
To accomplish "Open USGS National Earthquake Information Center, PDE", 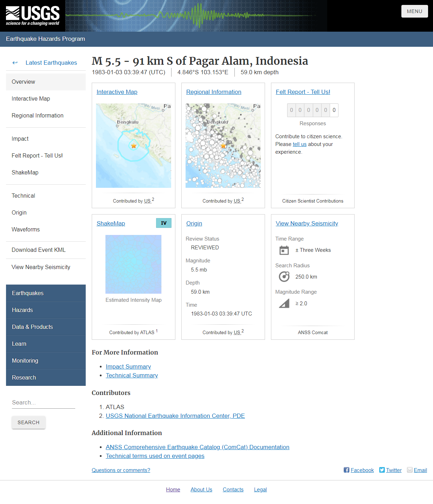I will point(175,416).
